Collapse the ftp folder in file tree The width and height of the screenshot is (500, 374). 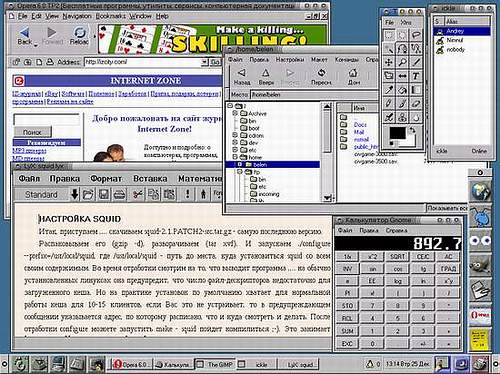(239, 172)
